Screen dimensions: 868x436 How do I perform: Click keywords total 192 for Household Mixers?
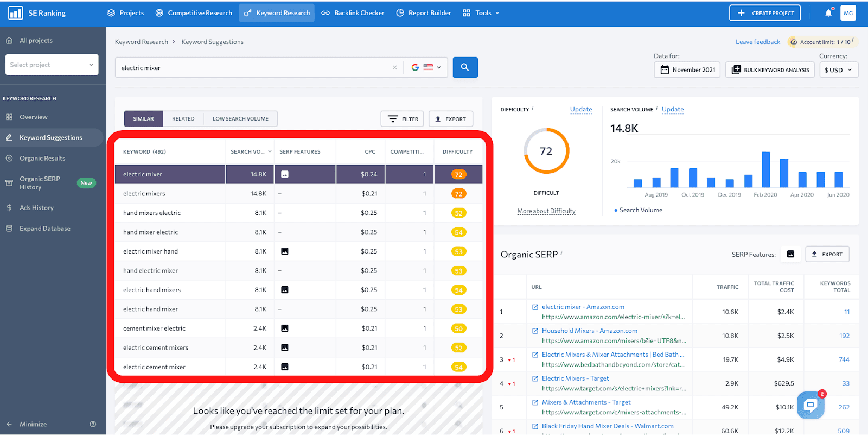pyautogui.click(x=844, y=336)
